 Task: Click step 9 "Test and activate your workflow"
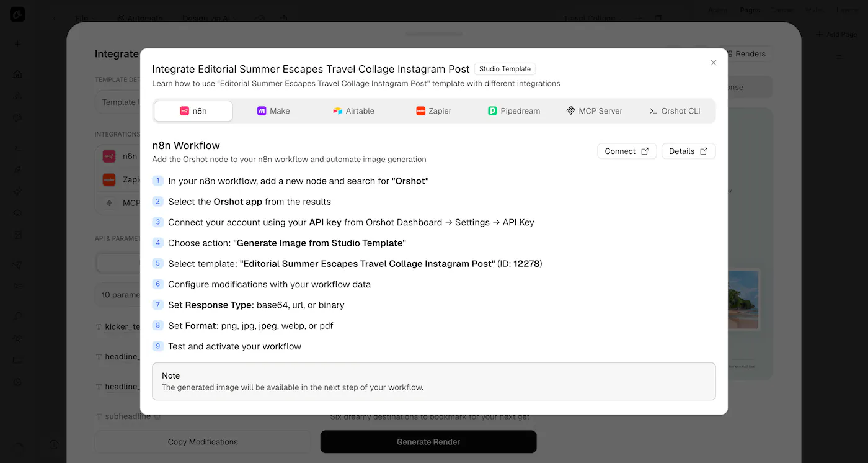tap(234, 346)
